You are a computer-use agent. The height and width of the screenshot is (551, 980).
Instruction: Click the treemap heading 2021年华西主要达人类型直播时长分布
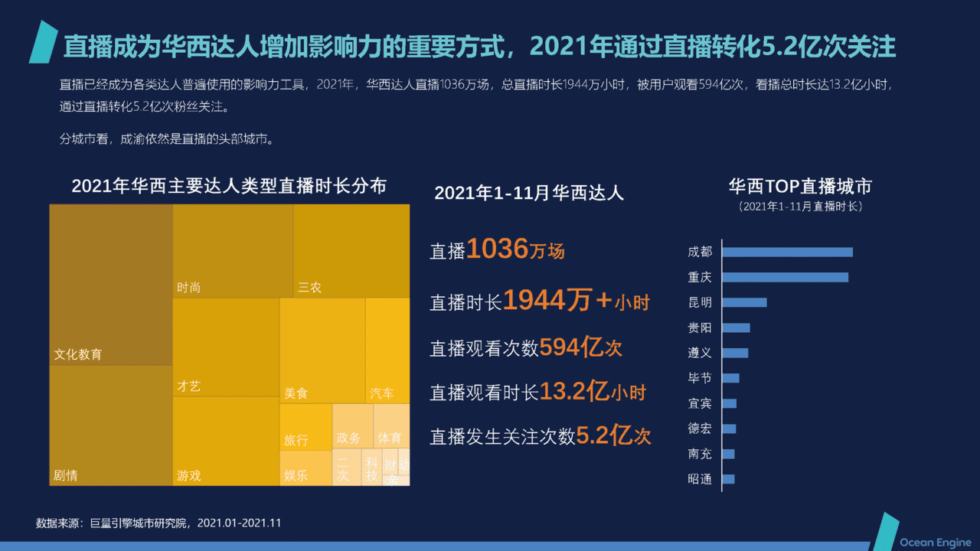point(229,186)
